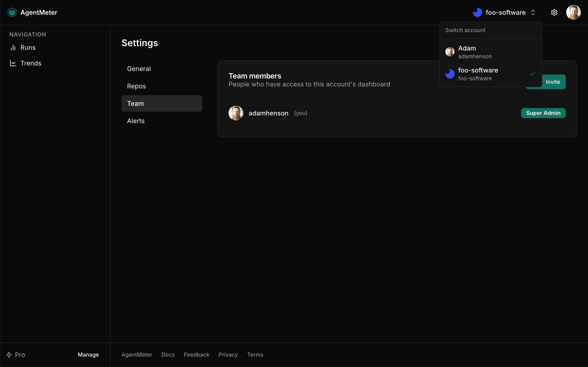
Task: Click the Super Admin badge
Action: [x=543, y=113]
